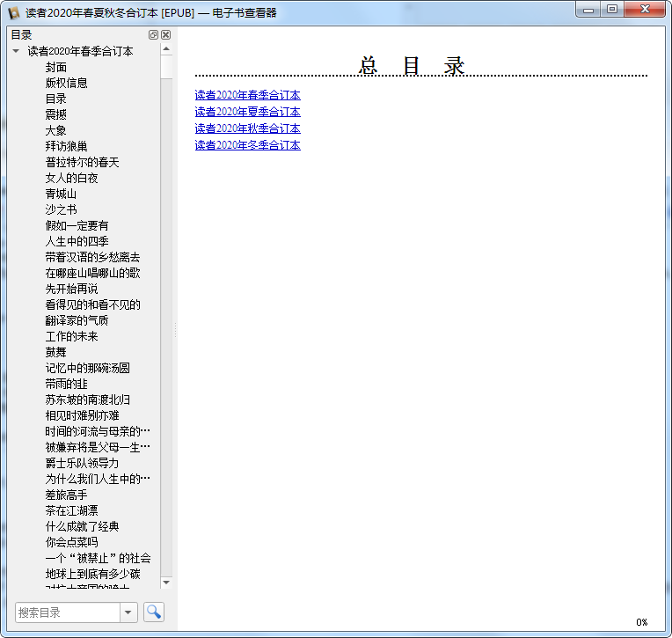Maximize the e-book viewer window
Image resolution: width=672 pixels, height=638 pixels.
tap(612, 10)
